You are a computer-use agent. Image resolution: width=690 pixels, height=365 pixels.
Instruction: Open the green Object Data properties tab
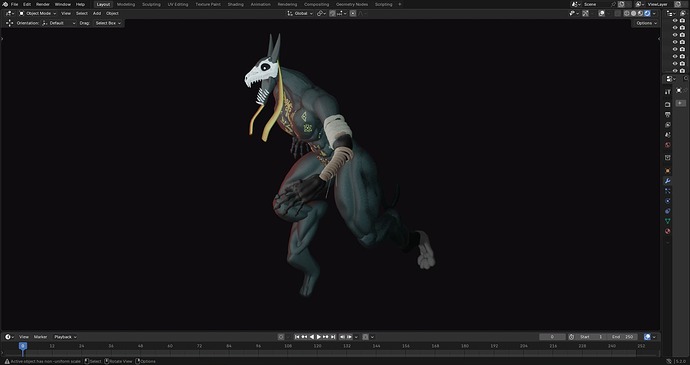coord(668,221)
